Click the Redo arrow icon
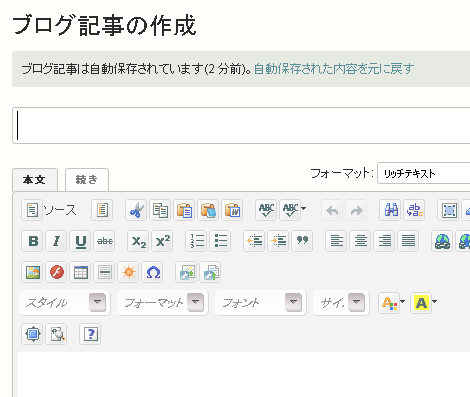Image resolution: width=470 pixels, height=397 pixels. [356, 210]
